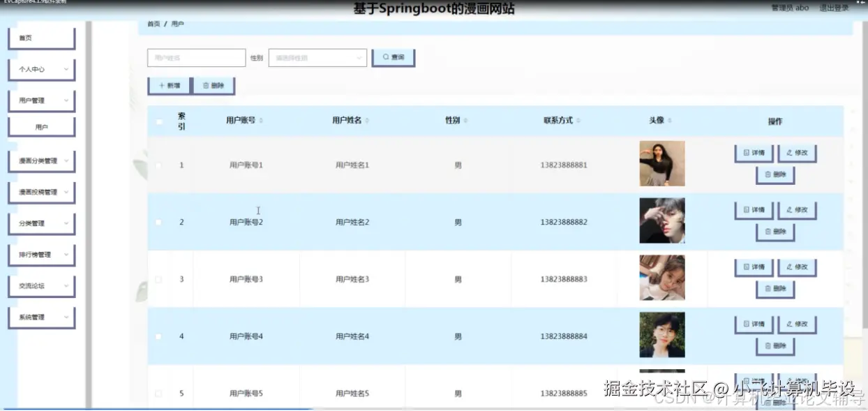Expand 个人中心 sidebar menu

(41, 69)
